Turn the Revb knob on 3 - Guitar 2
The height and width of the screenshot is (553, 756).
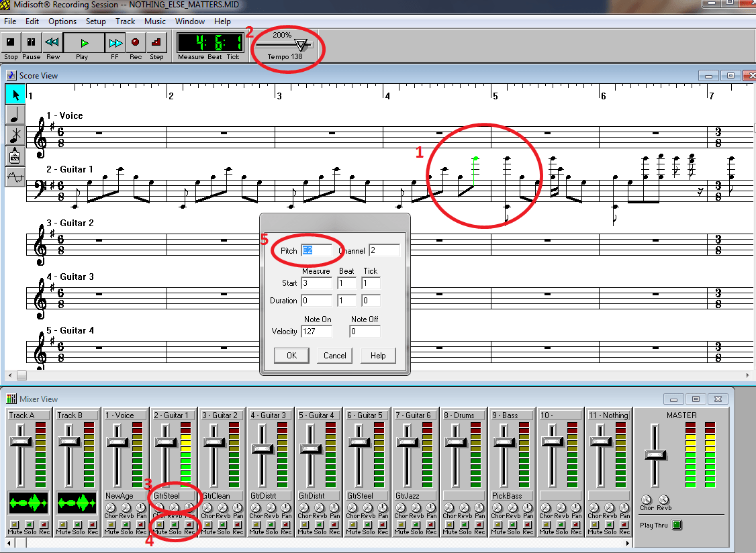pyautogui.click(x=223, y=507)
